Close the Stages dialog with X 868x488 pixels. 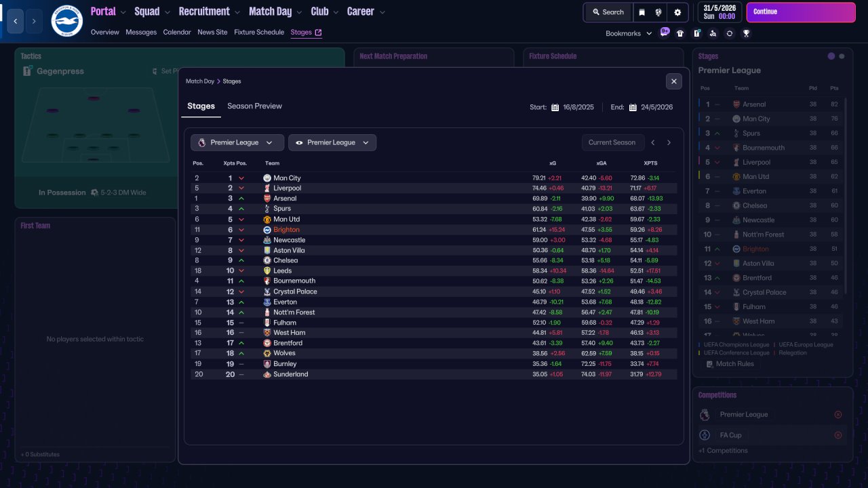pos(673,81)
